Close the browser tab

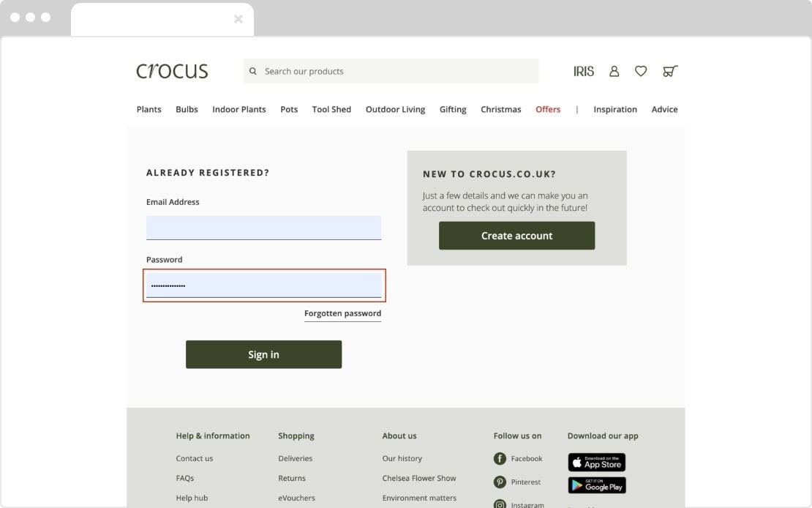[x=238, y=19]
